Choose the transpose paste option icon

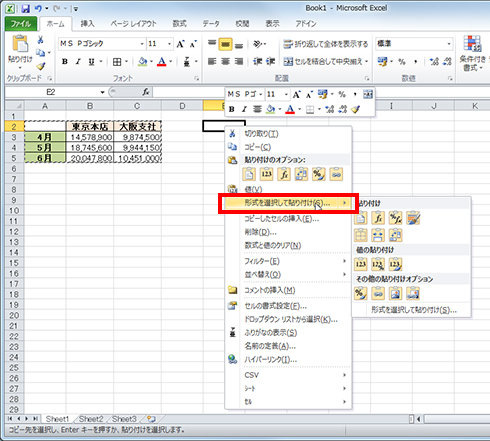tap(301, 174)
